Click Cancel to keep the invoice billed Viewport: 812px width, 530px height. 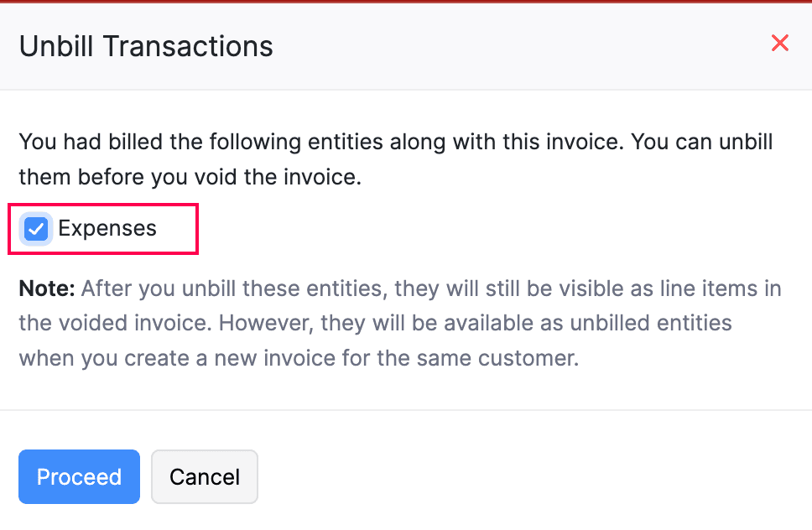[x=204, y=476]
